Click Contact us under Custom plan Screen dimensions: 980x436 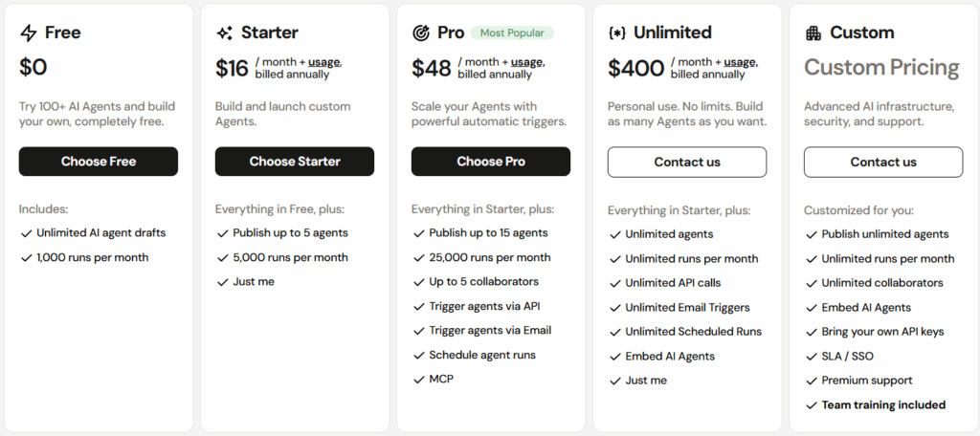883,163
